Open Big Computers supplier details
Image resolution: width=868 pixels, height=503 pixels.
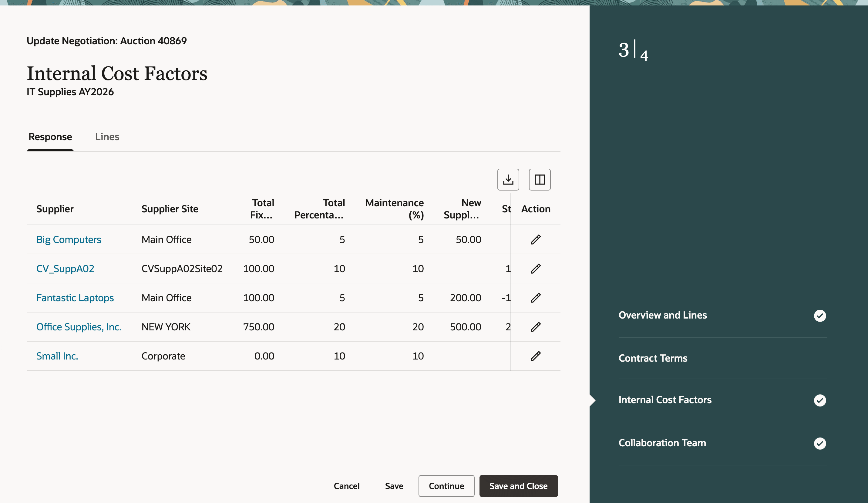tap(69, 239)
